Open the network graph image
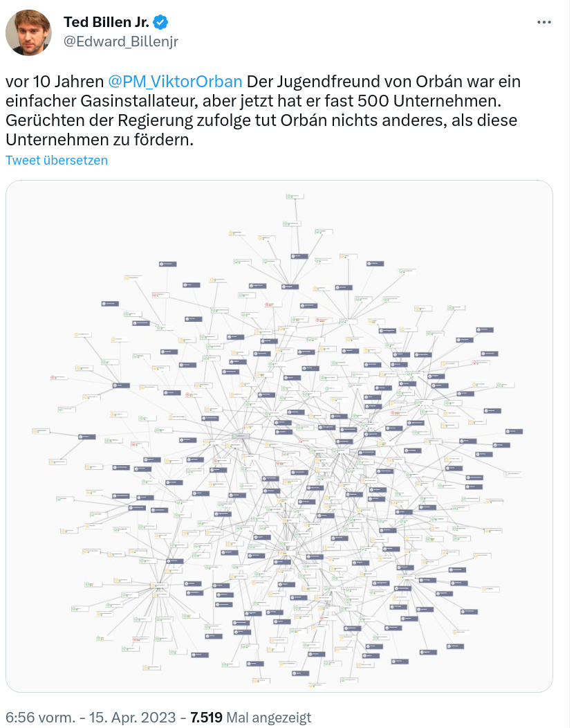This screenshot has width=576, height=728. tap(279, 436)
